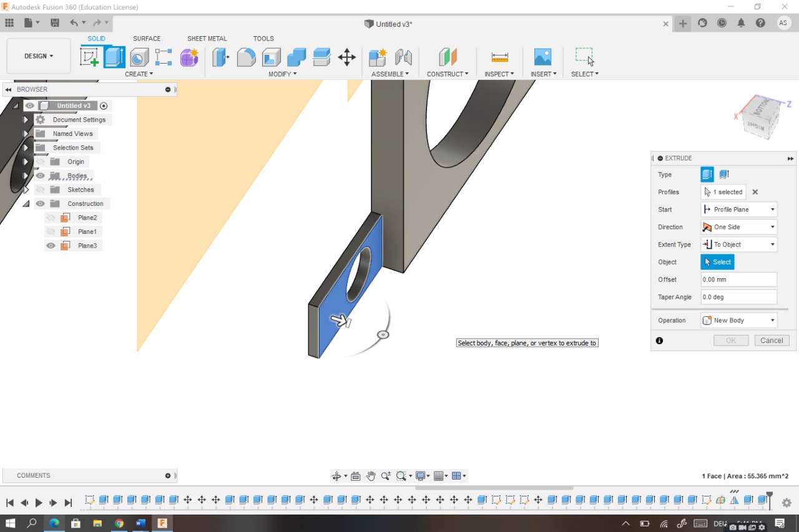Select the Joint tool
799x532 pixels.
pos(403,57)
